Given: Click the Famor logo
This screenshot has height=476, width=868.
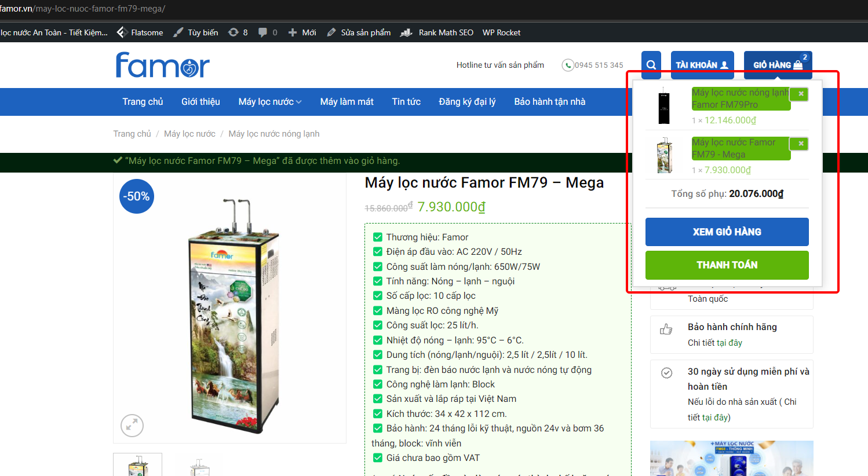Looking at the screenshot, I should (x=163, y=65).
